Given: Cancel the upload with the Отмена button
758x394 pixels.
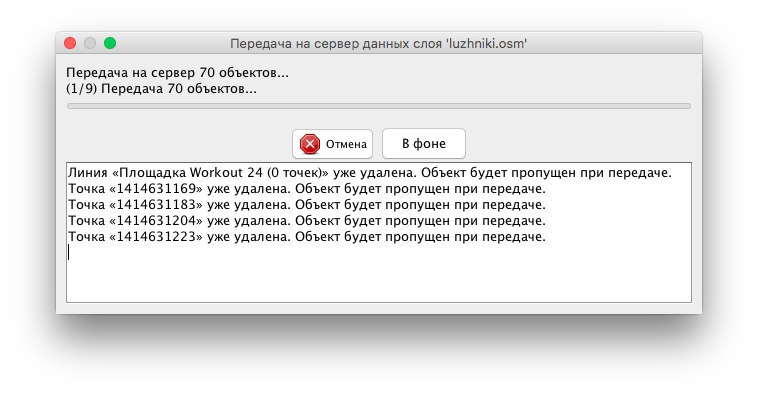Looking at the screenshot, I should click(332, 144).
